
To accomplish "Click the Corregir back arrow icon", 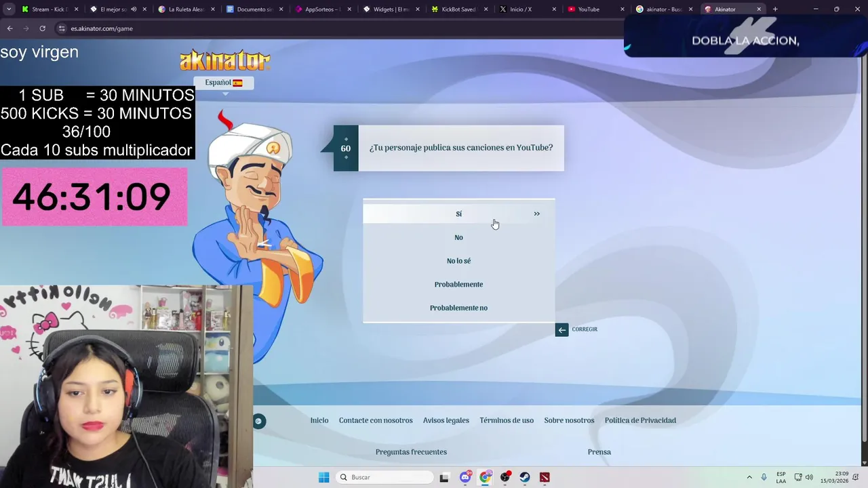I will [x=561, y=330].
